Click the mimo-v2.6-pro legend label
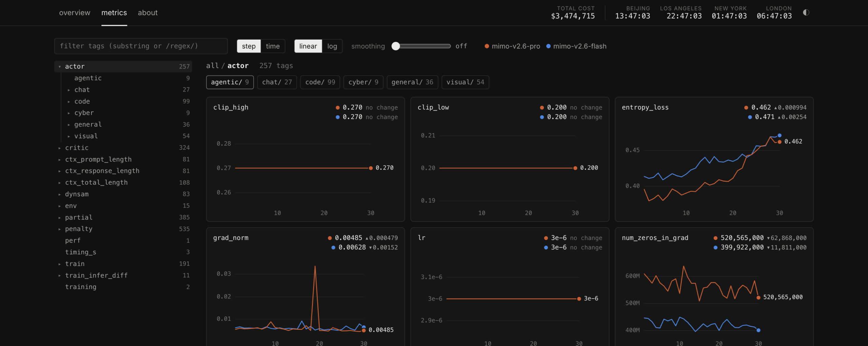 coord(516,46)
